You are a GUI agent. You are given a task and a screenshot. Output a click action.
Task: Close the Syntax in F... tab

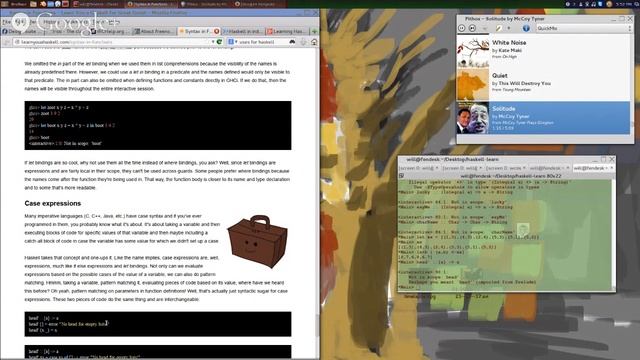[x=217, y=31]
